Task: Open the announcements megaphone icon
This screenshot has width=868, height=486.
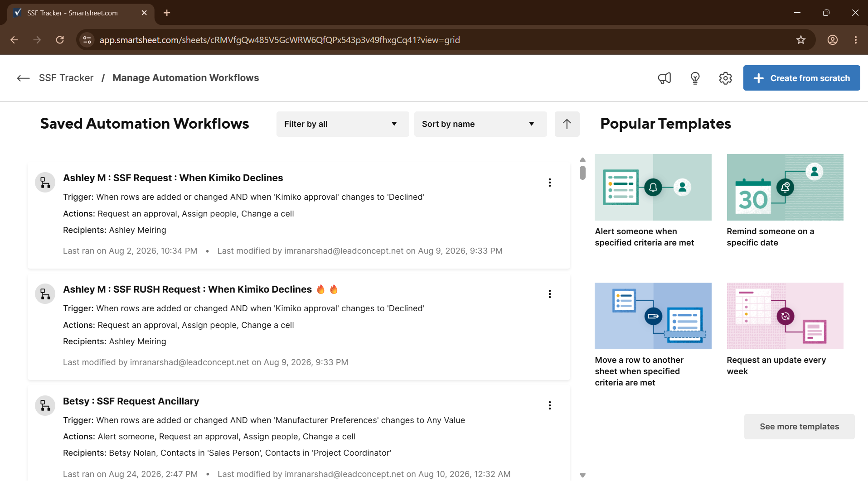Action: (664, 78)
